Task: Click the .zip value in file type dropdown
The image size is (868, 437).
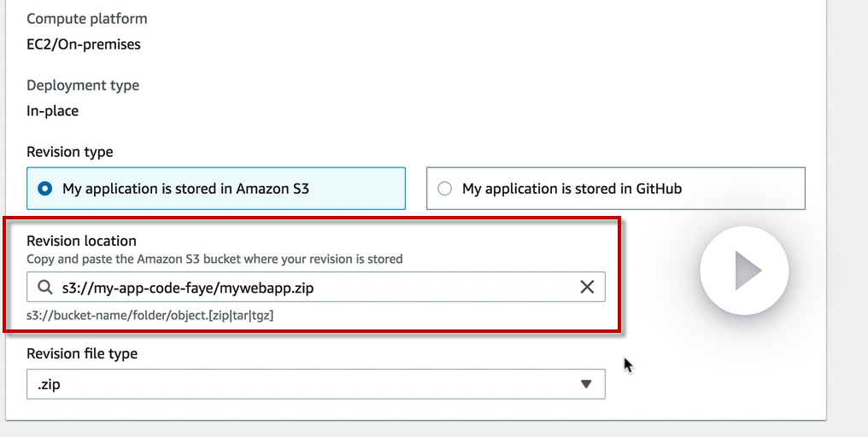Action: click(x=49, y=384)
